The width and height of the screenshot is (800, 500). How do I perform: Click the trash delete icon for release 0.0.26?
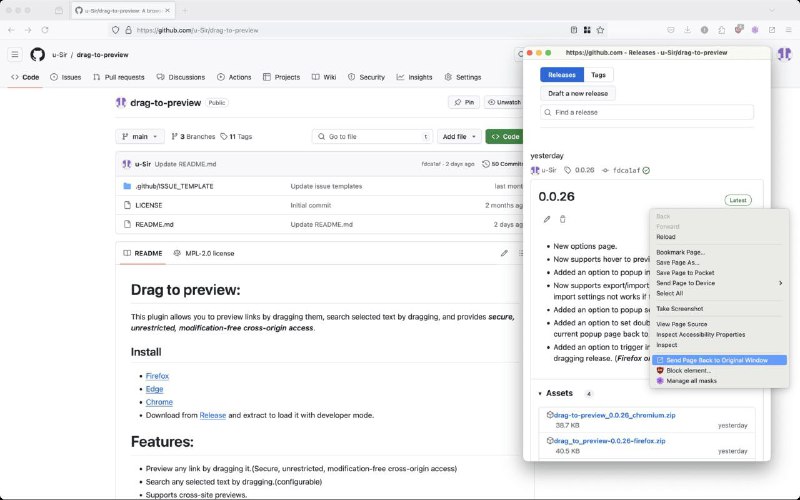click(x=563, y=219)
